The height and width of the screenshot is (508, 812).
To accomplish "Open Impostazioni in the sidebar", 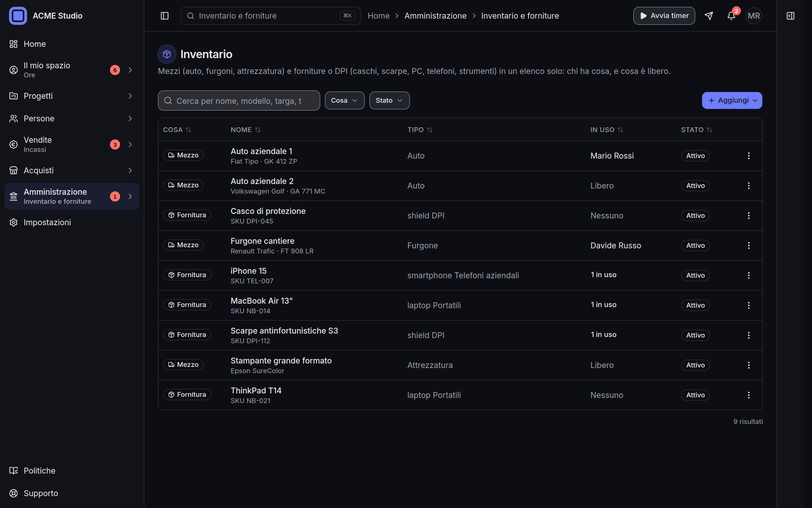I will (72, 222).
